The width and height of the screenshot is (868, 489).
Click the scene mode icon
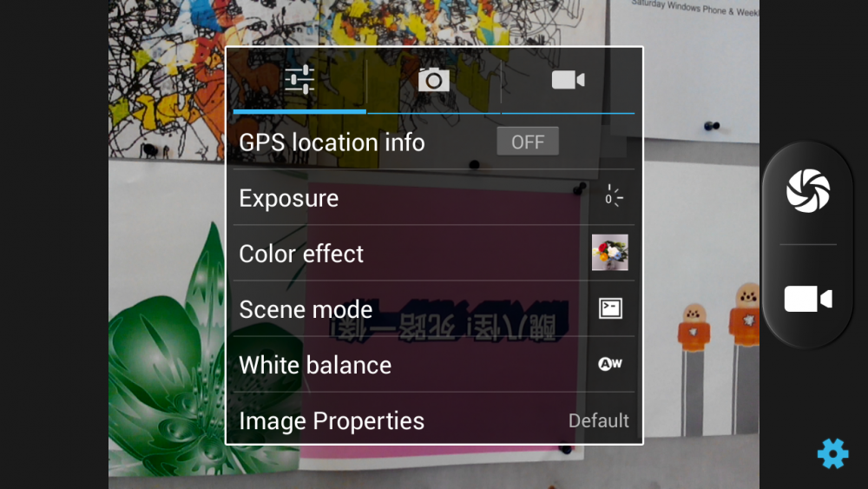(610, 308)
